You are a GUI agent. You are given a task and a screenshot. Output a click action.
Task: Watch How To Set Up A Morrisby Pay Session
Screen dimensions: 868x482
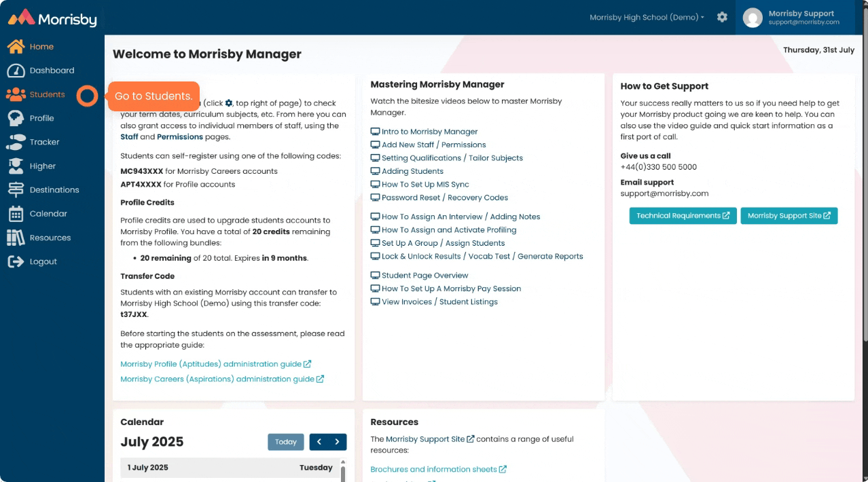[452, 289]
